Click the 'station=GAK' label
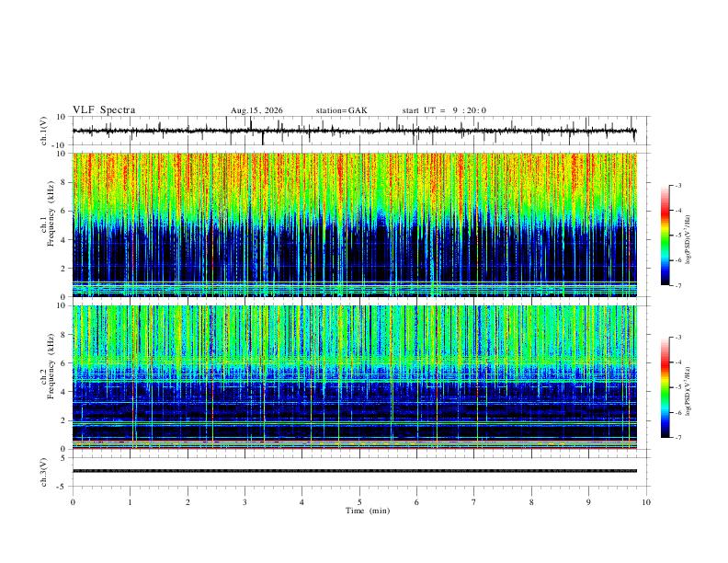This screenshot has height=563, width=728. click(341, 110)
